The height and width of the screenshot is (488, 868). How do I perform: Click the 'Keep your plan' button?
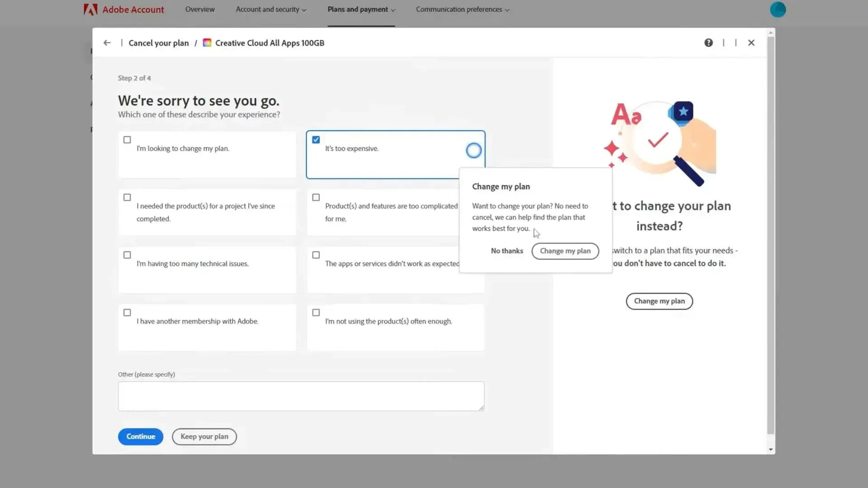204,436
